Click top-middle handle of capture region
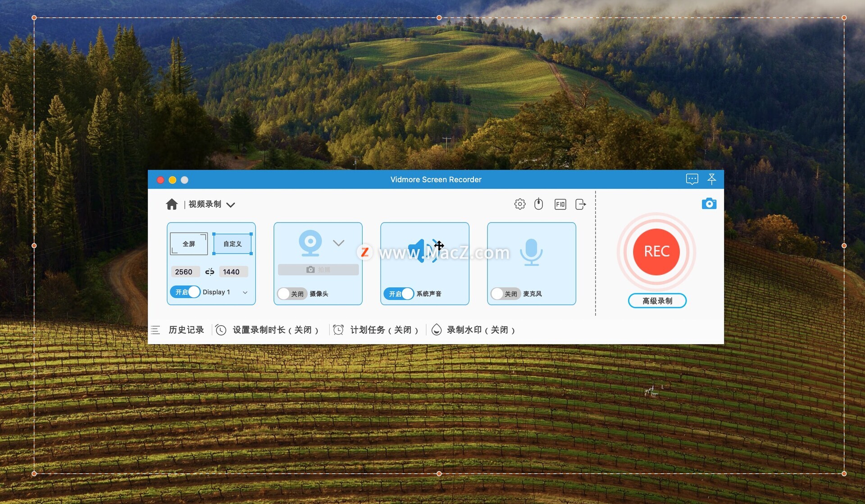 (x=439, y=18)
